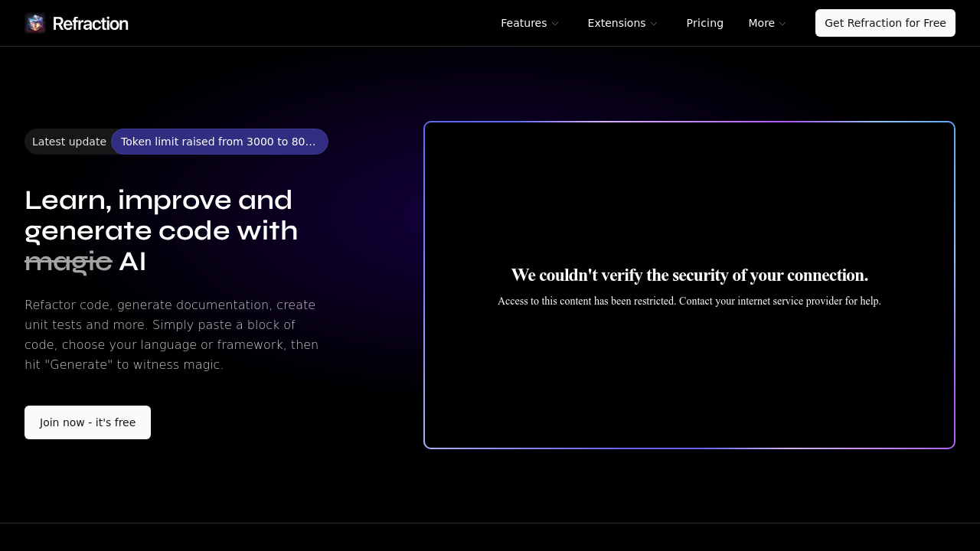Screen dimensions: 980x551
Task: Click the 'Access to this content' restriction message
Action: pyautogui.click(x=689, y=301)
